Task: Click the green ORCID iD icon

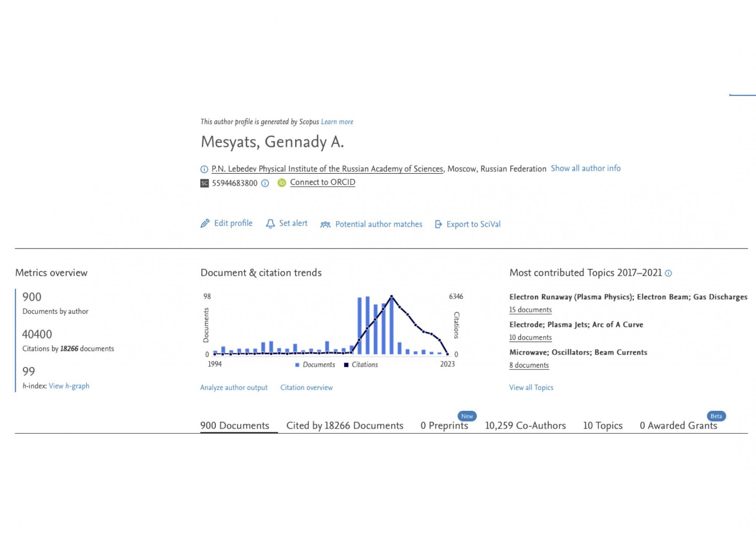Action: pyautogui.click(x=282, y=183)
